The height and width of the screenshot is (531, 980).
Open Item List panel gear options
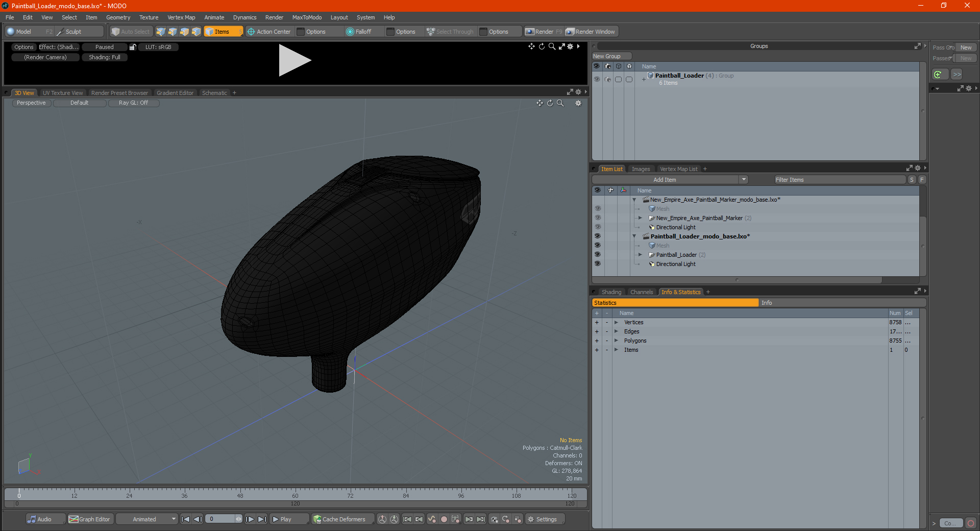(x=918, y=168)
